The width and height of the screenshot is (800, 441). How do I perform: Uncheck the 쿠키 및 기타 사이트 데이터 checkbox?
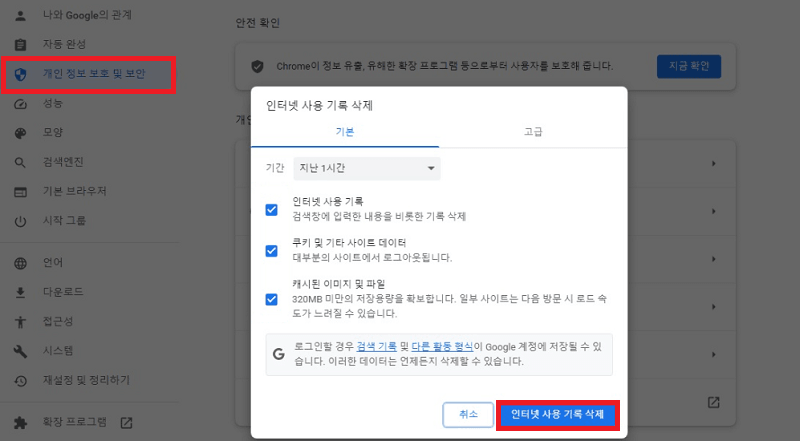[x=271, y=251]
